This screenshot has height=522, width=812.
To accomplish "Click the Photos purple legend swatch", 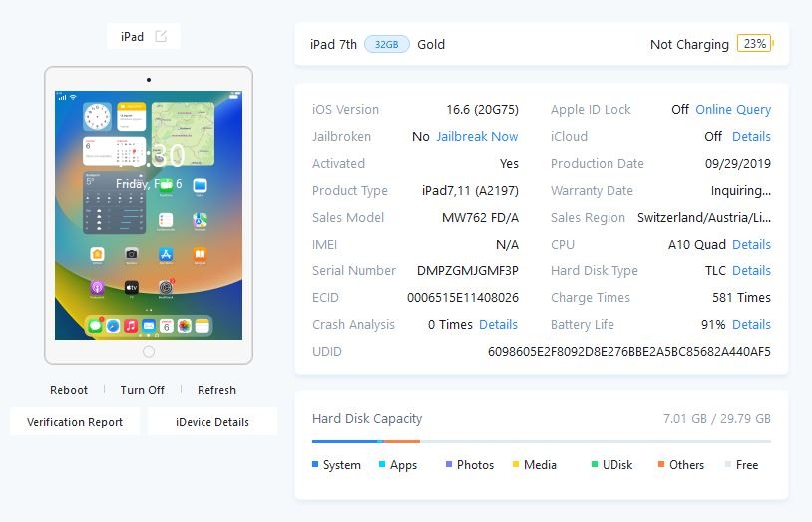I will 449,464.
